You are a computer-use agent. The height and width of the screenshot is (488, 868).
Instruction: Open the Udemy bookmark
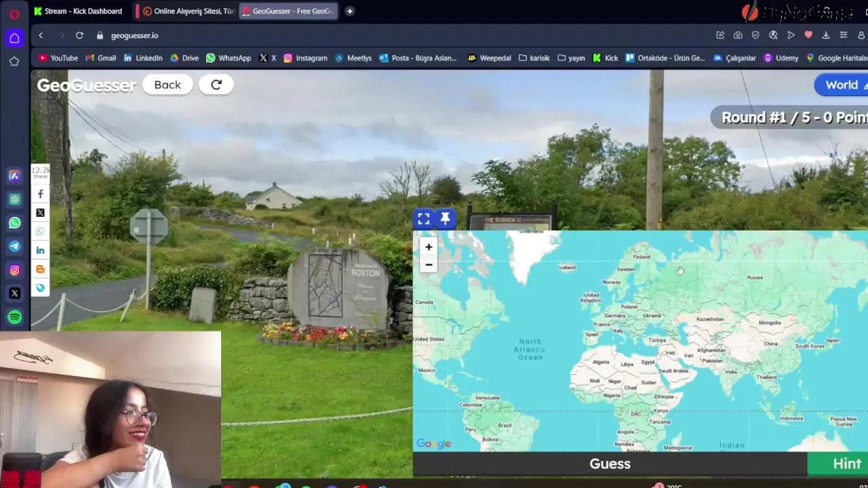point(781,58)
